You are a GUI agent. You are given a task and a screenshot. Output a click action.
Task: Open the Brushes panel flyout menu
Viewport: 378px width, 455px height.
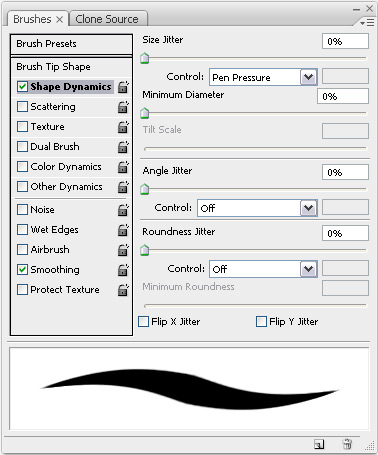(367, 23)
